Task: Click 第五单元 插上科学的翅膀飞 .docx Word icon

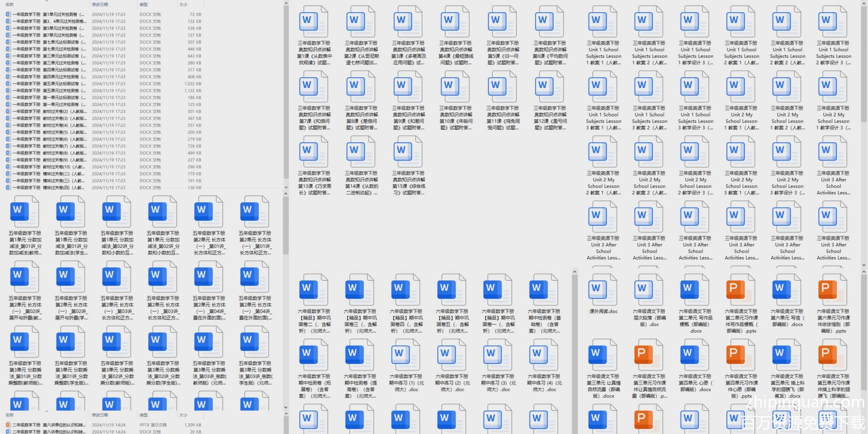Action: [786, 355]
